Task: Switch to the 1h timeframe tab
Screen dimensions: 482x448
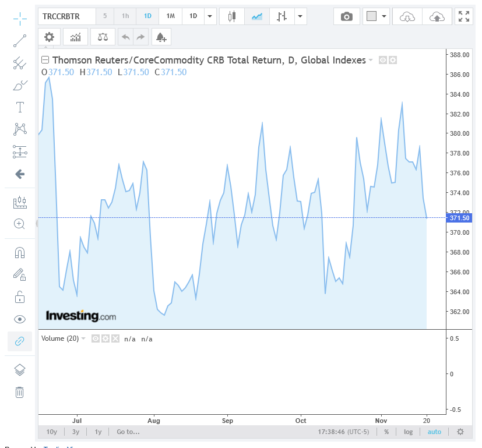Action: [x=125, y=16]
